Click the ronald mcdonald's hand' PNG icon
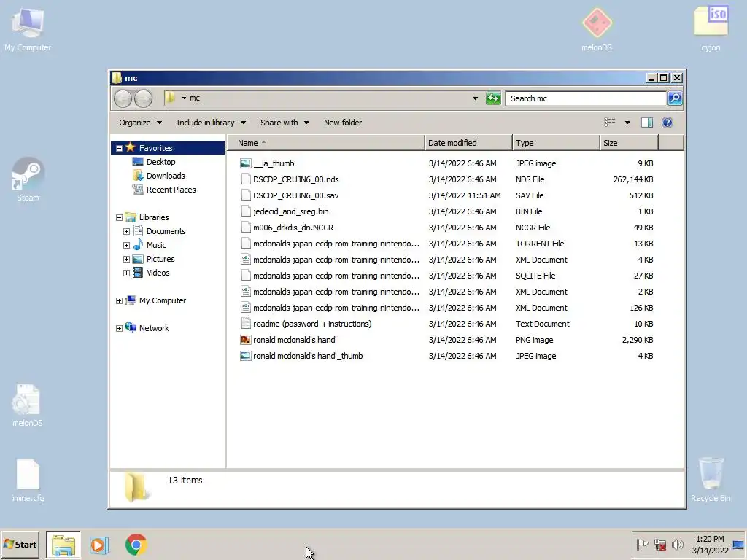Screen dimensions: 747x560 [x=245, y=340]
